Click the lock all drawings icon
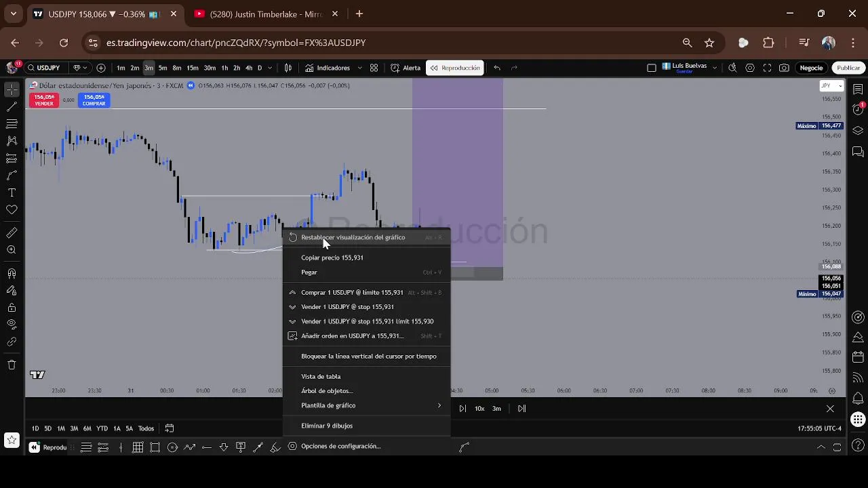Image resolution: width=868 pixels, height=488 pixels. [12, 307]
